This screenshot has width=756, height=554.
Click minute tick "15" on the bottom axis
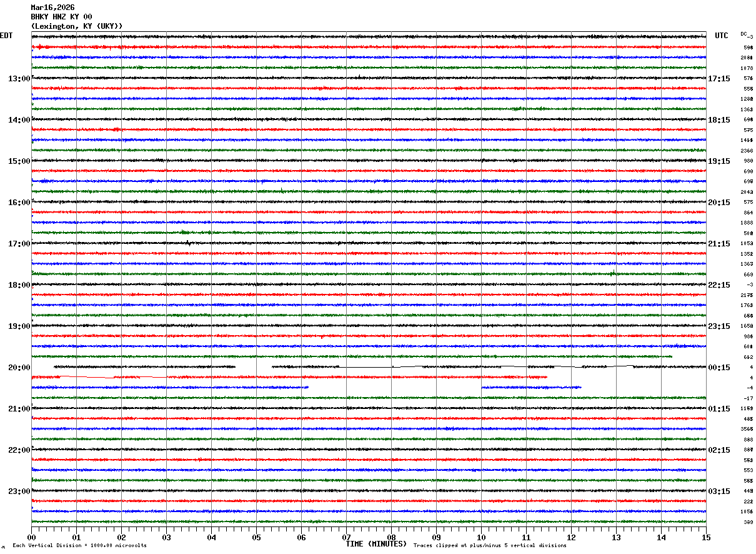click(706, 537)
